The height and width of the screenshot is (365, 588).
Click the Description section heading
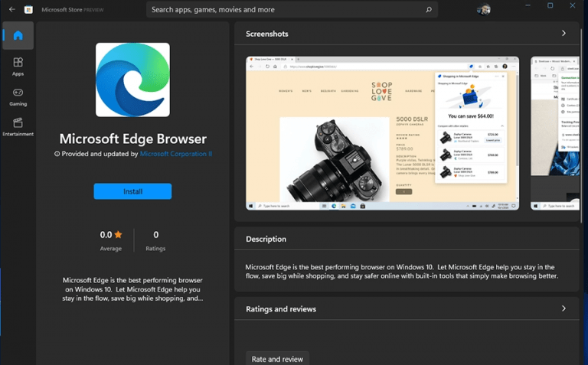[x=266, y=239]
